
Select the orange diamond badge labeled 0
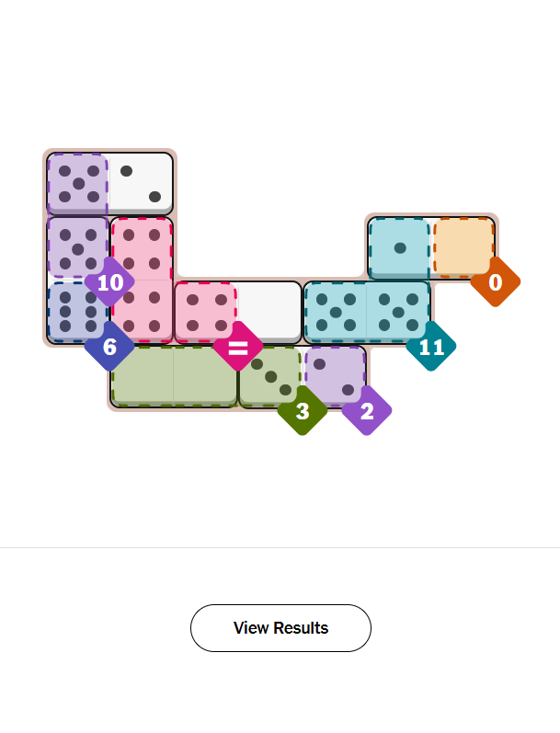pyautogui.click(x=496, y=282)
